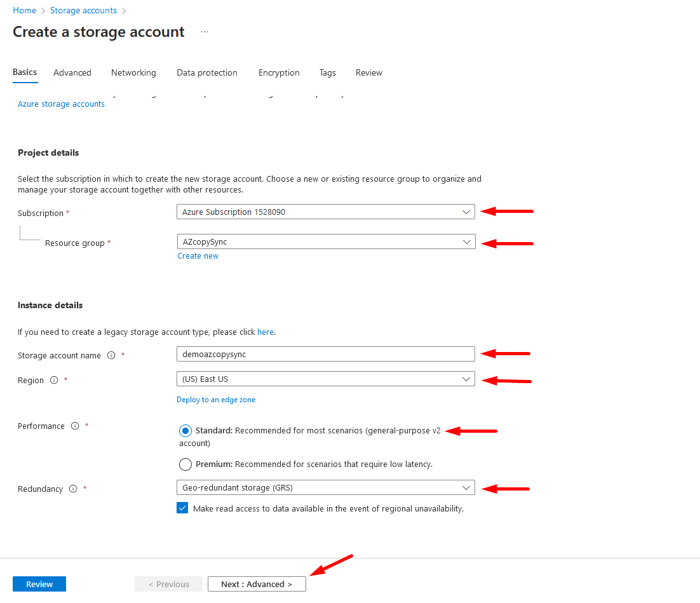Open the Deploy to an edge zone link
This screenshot has height=603, width=700.
(x=215, y=399)
